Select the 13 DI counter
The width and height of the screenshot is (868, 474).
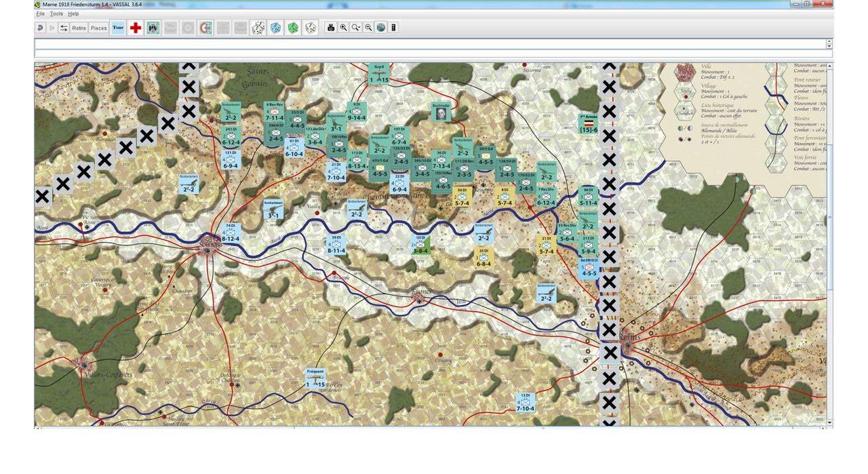[x=525, y=403]
